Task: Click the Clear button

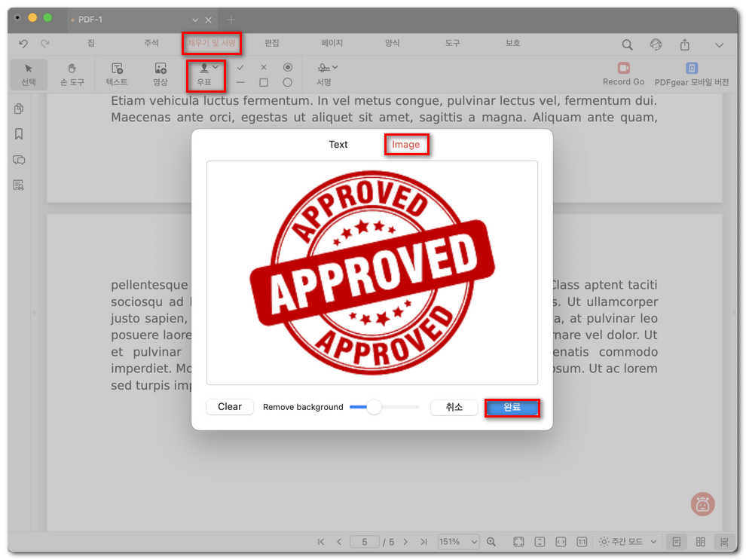Action: [230, 407]
